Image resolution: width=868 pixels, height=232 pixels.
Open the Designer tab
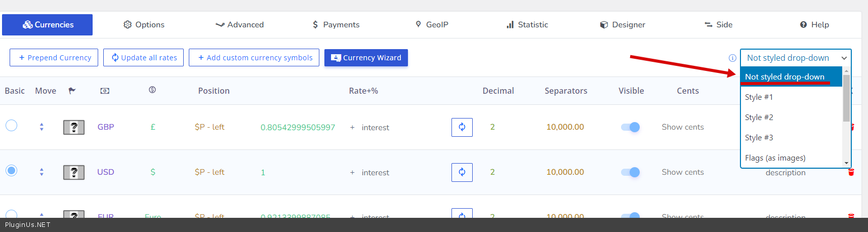coord(623,25)
